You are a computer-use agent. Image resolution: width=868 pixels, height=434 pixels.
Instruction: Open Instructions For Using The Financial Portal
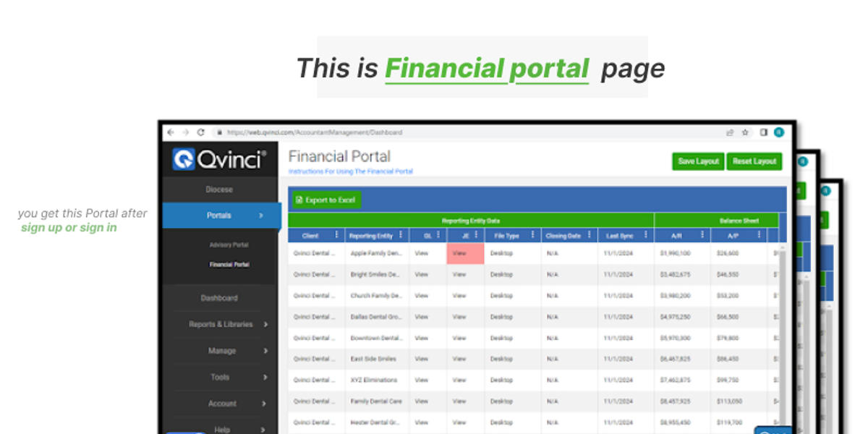click(x=351, y=171)
